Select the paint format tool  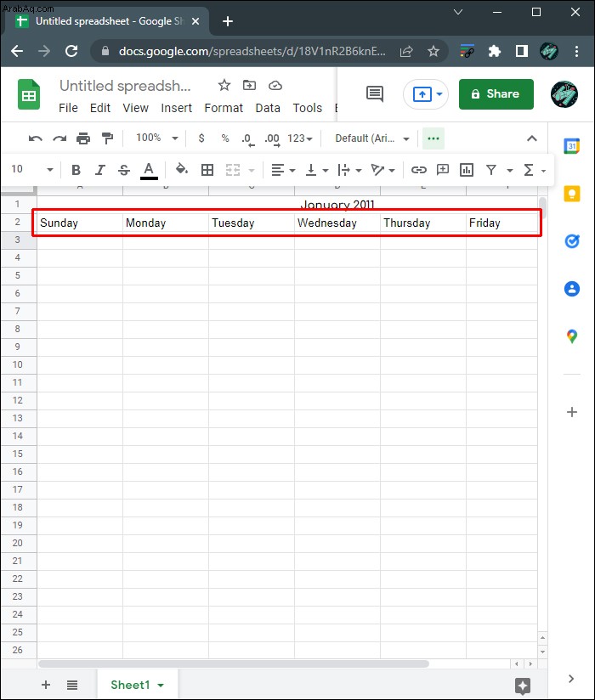[107, 138]
